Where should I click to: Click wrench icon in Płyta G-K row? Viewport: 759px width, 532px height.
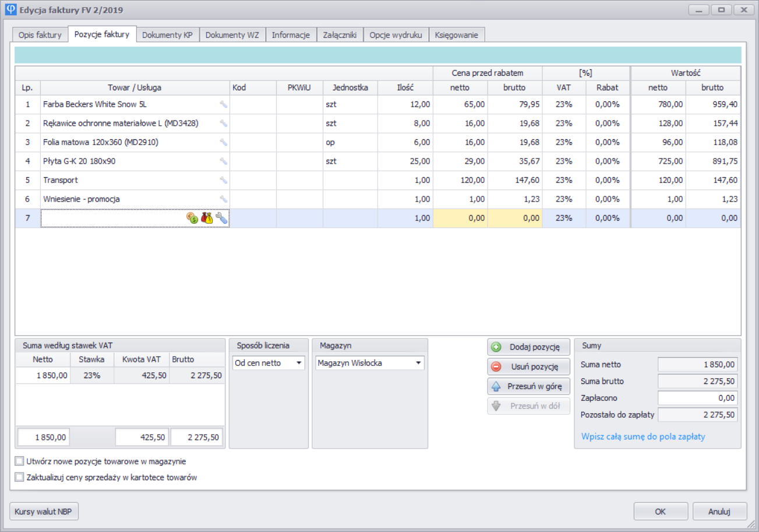[223, 161]
